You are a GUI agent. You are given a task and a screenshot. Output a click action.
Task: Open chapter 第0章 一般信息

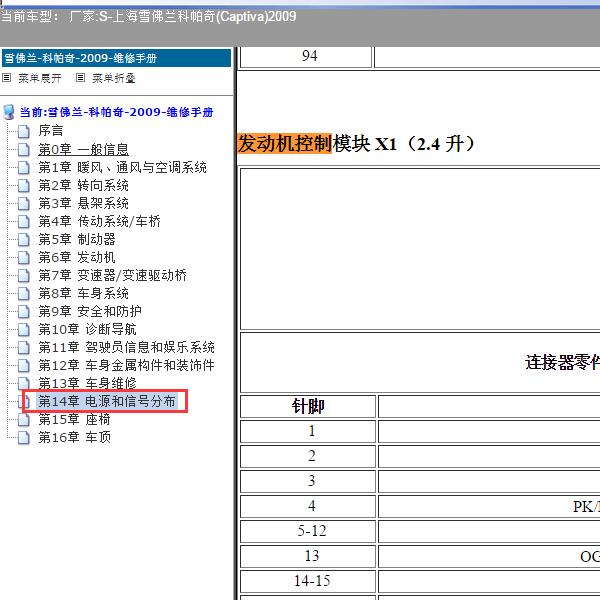click(x=83, y=149)
